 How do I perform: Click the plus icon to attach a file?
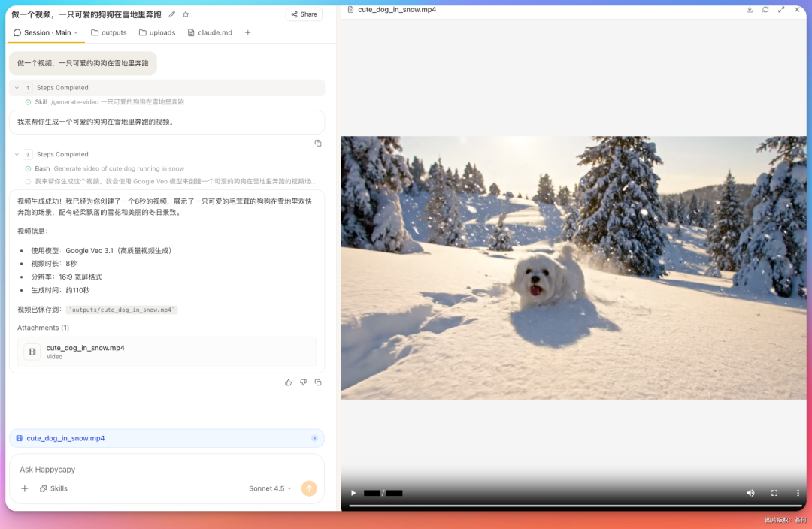[24, 488]
